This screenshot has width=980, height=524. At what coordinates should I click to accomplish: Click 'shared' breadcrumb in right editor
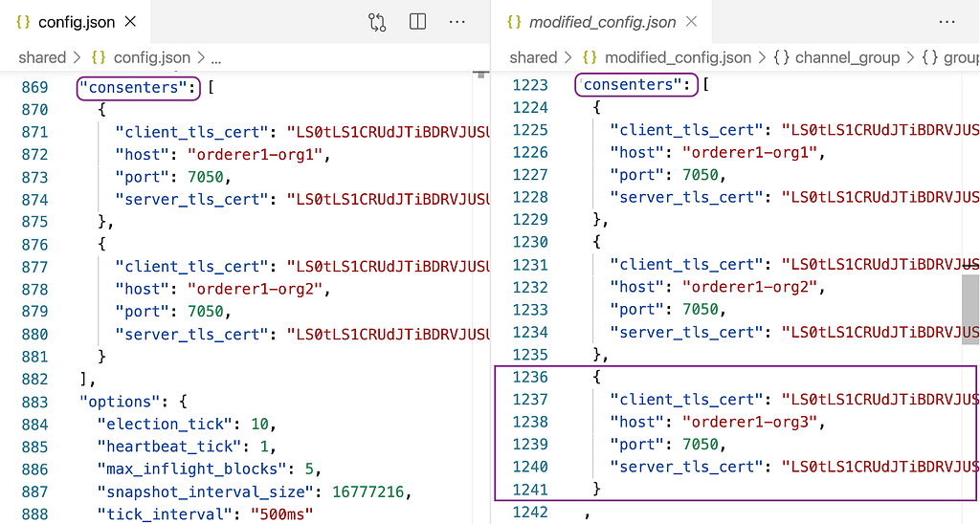[x=533, y=58]
